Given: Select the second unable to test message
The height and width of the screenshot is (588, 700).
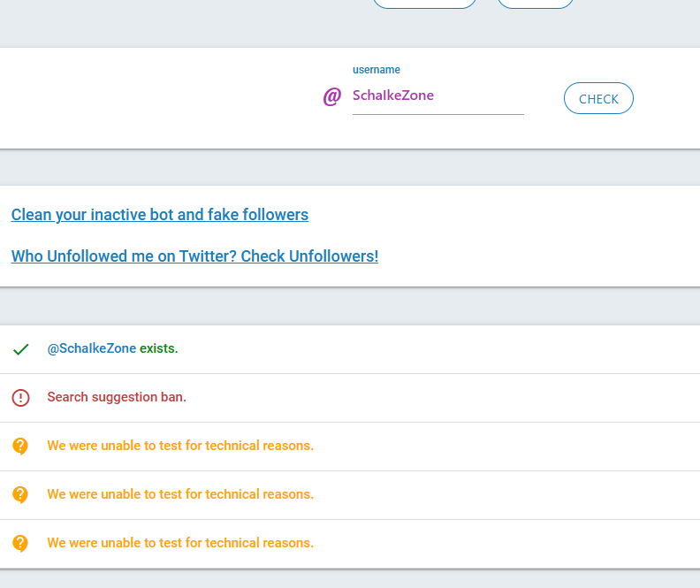Looking at the screenshot, I should 180,494.
